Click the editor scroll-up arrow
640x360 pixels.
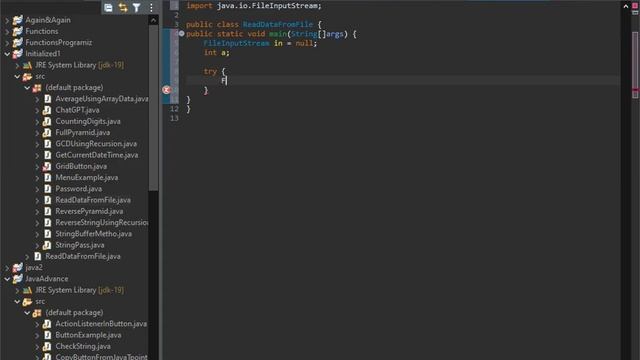626,6
